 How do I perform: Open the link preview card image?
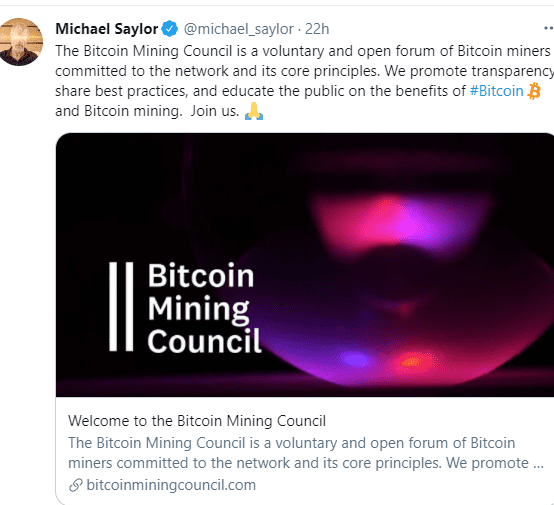(x=305, y=265)
